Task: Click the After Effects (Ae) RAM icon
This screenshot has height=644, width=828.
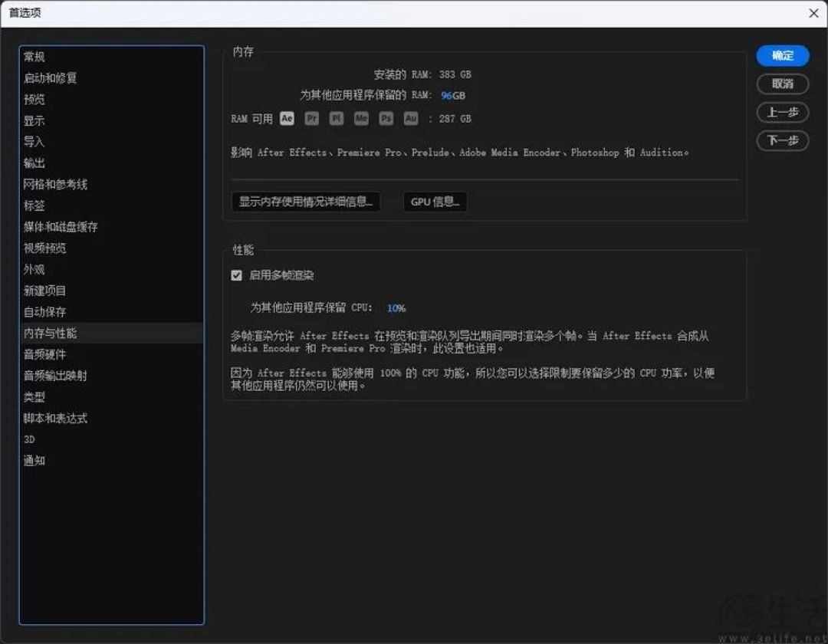Action: (x=287, y=118)
